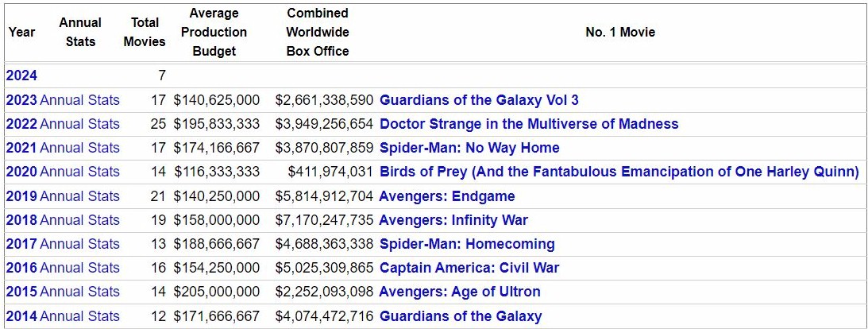View Annual Stats for 2020
The height and width of the screenshot is (329, 868).
[x=79, y=172]
